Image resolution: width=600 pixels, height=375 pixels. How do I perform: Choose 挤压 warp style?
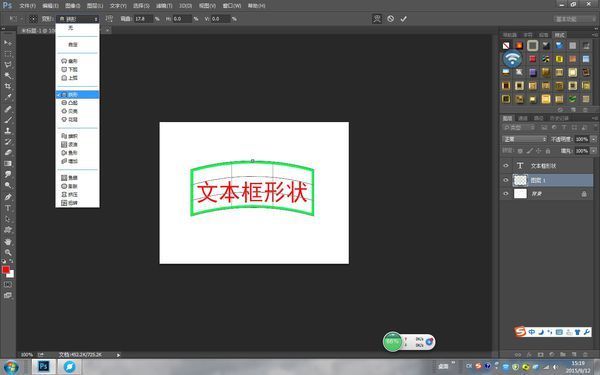click(x=78, y=194)
